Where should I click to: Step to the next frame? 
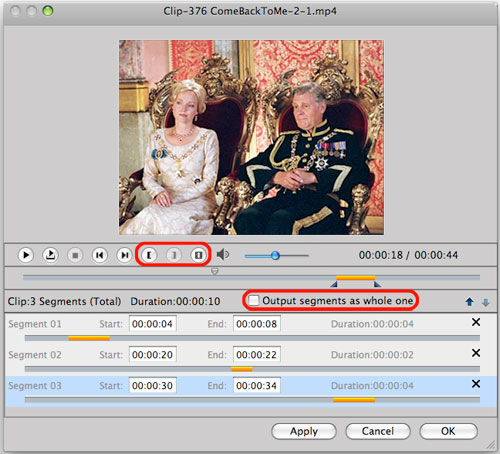124,255
